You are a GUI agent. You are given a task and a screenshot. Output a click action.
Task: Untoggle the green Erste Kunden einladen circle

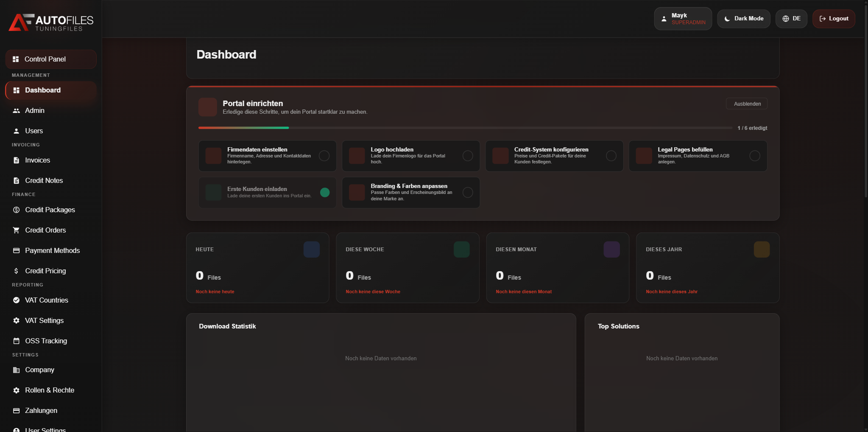pos(325,192)
